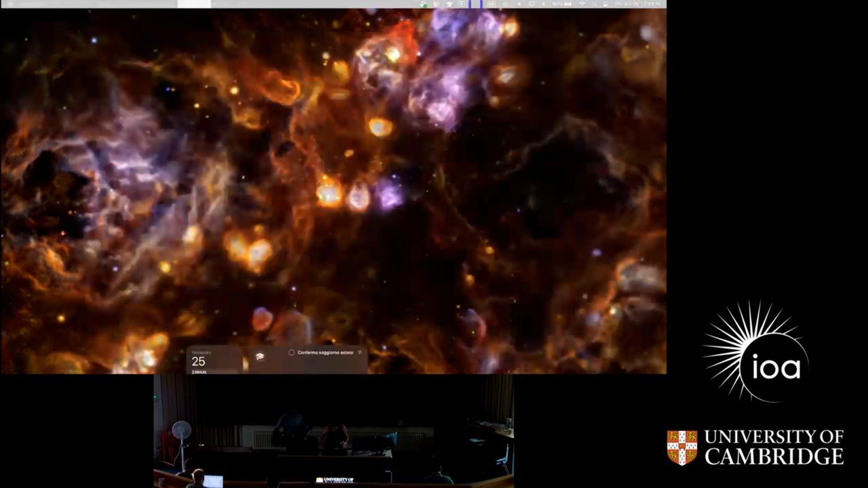Click the menu bar icon with green dot
Image resolution: width=868 pixels, height=488 pixels.
pyautogui.click(x=423, y=4)
